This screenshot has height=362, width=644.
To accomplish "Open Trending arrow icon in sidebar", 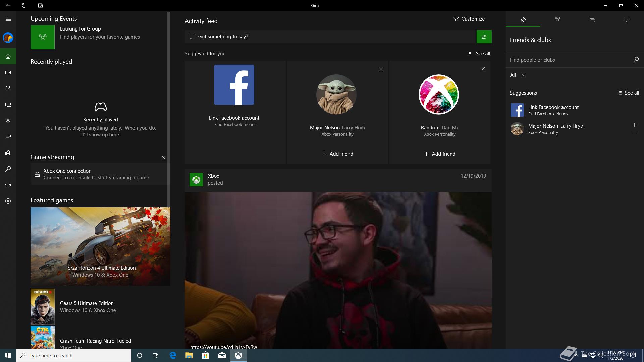I will click(x=8, y=137).
